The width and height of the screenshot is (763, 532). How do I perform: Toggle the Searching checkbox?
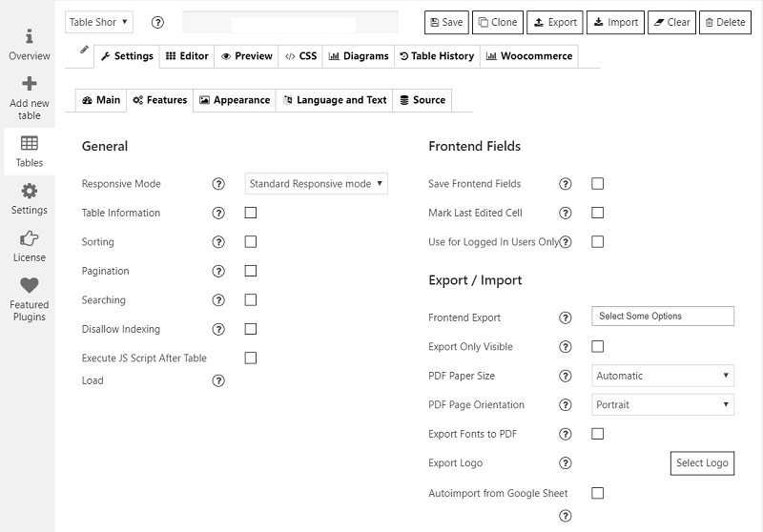[x=251, y=299]
